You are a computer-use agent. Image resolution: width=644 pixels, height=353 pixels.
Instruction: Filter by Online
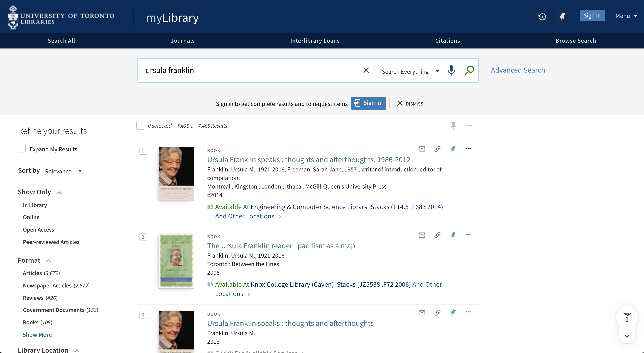(x=31, y=217)
